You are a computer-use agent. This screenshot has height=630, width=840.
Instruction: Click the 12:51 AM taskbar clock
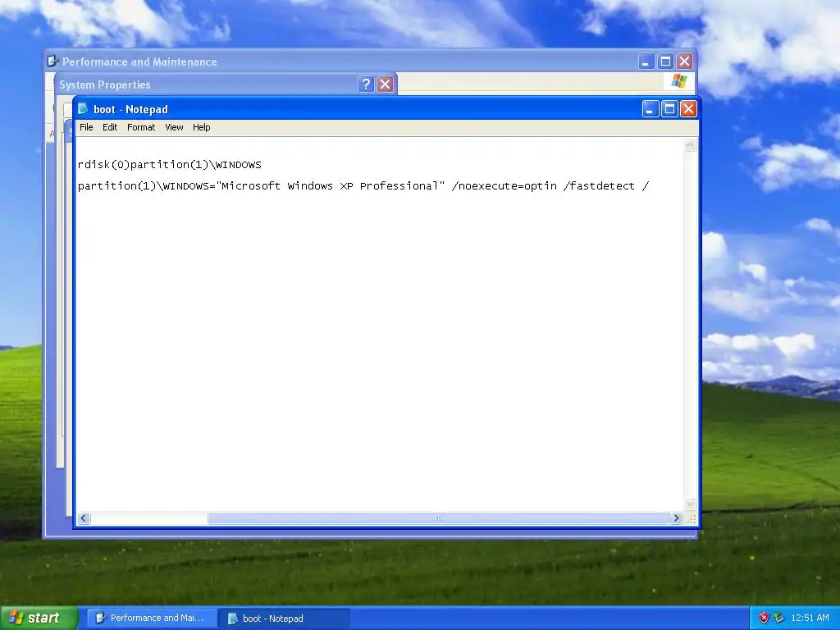810,619
